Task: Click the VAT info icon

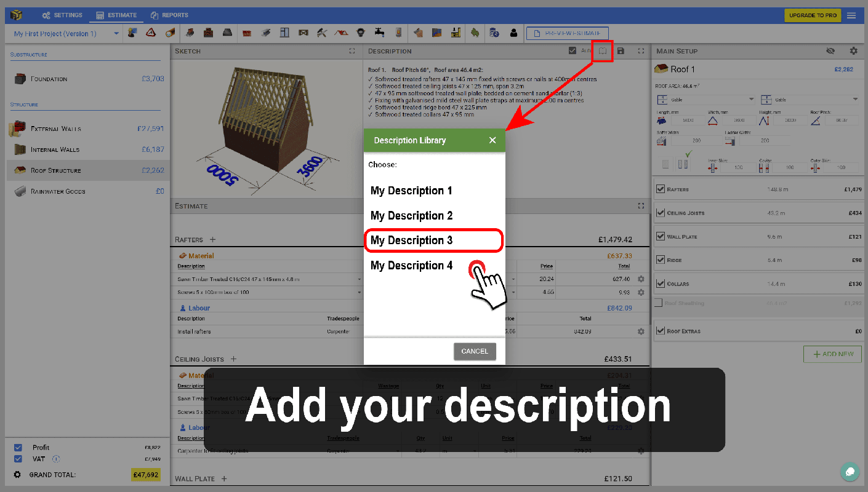Action: coord(56,459)
